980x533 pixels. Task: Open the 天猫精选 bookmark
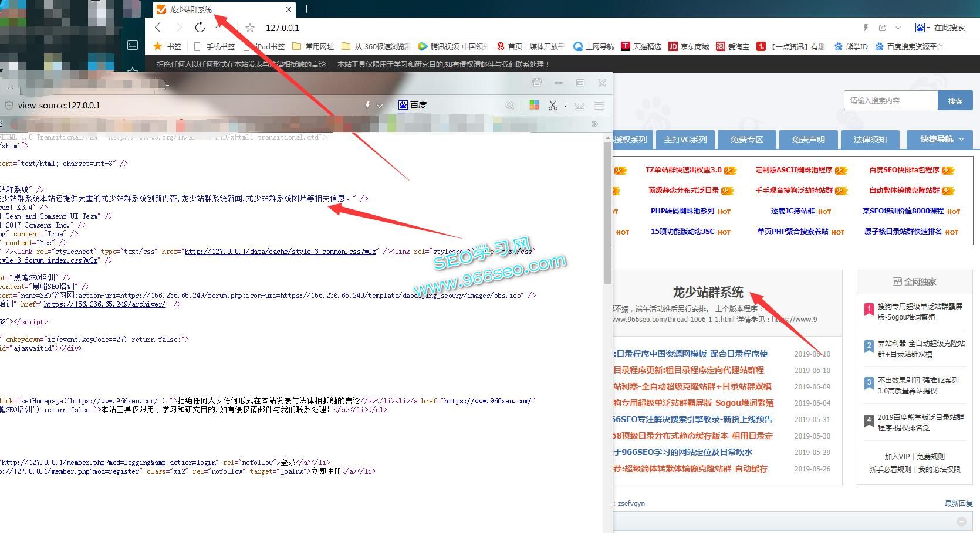point(641,46)
